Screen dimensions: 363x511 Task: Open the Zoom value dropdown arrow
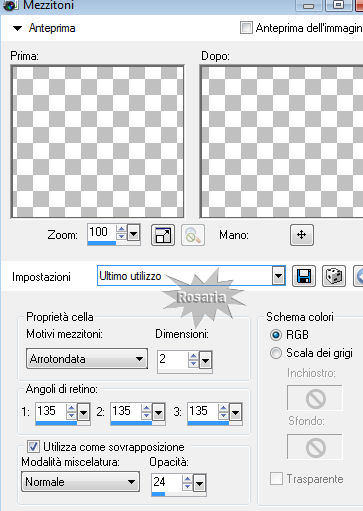133,233
